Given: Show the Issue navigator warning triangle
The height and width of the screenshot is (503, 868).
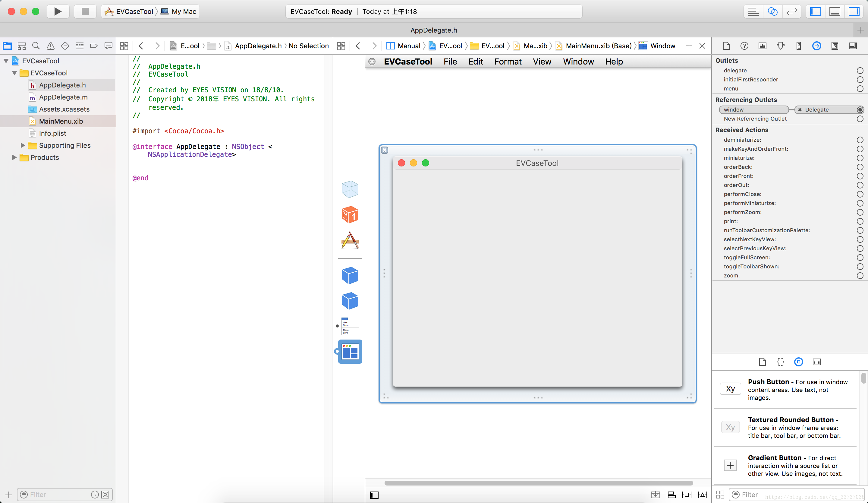Looking at the screenshot, I should [x=50, y=46].
